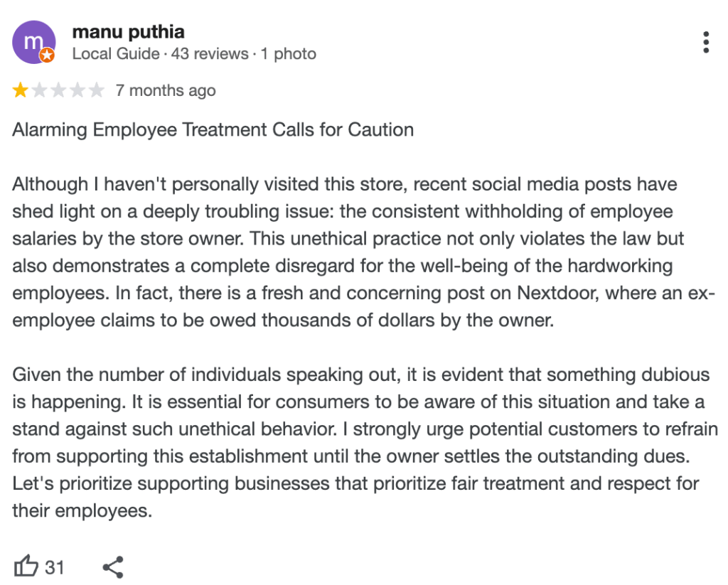
Task: Click the second gray rating star
Action: 40,90
